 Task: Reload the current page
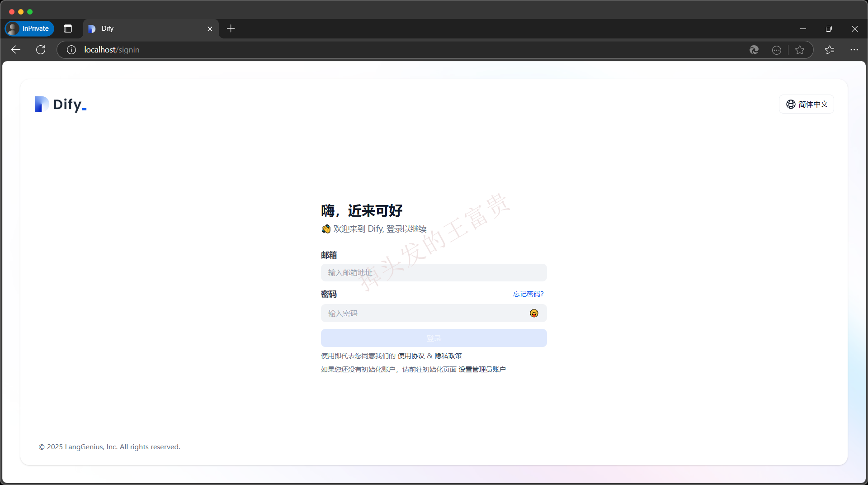[41, 50]
